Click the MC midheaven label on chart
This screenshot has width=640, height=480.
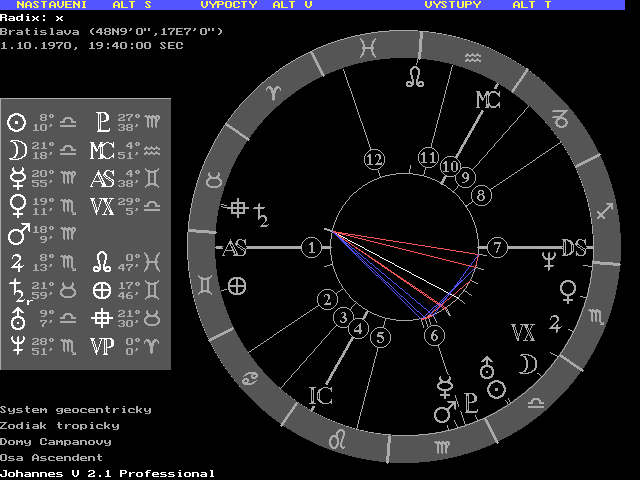pos(487,99)
